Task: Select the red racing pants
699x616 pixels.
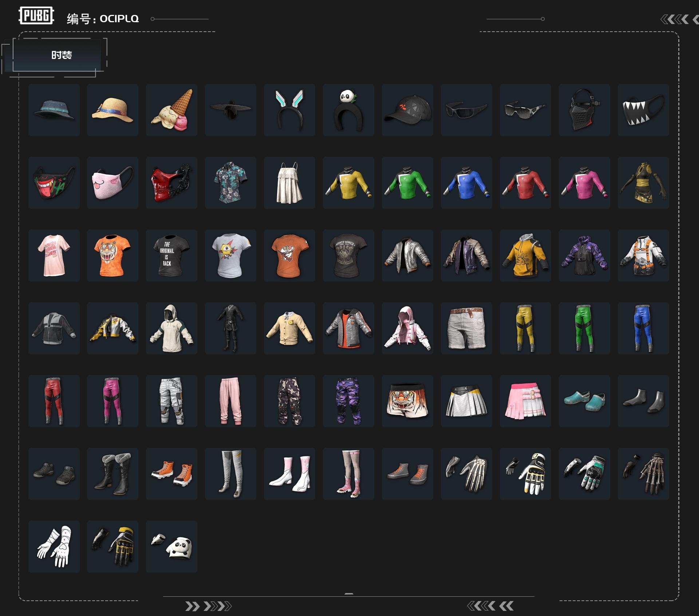Action: click(x=54, y=401)
